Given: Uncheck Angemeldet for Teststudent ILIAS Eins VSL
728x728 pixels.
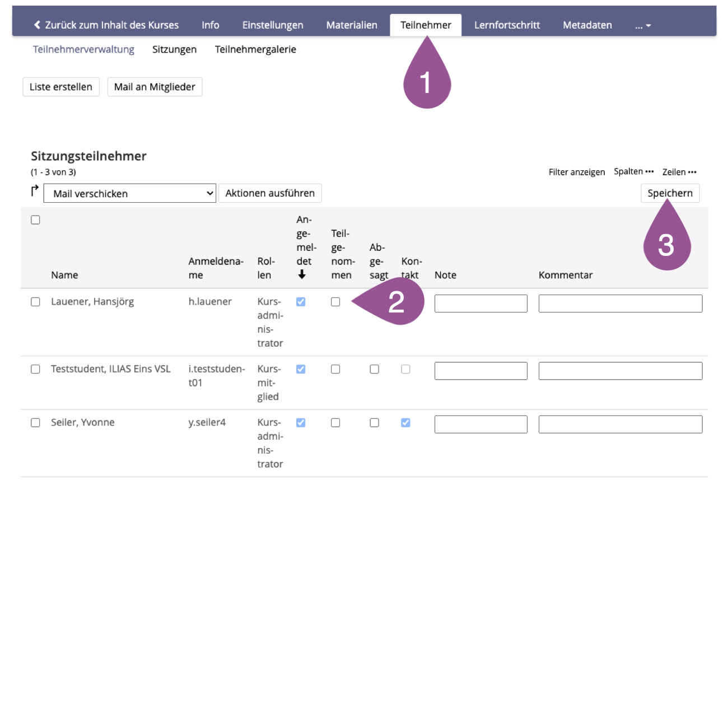Looking at the screenshot, I should tap(301, 369).
